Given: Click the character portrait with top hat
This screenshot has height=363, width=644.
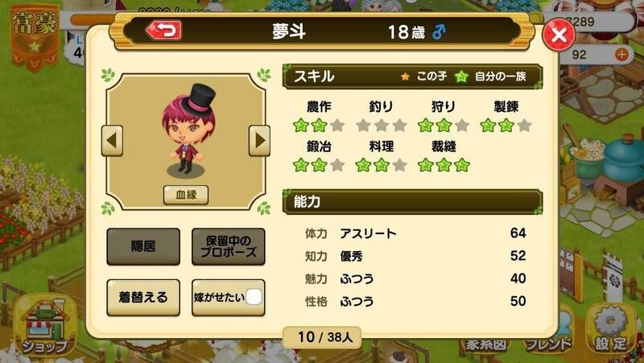Looking at the screenshot, I should [188, 131].
